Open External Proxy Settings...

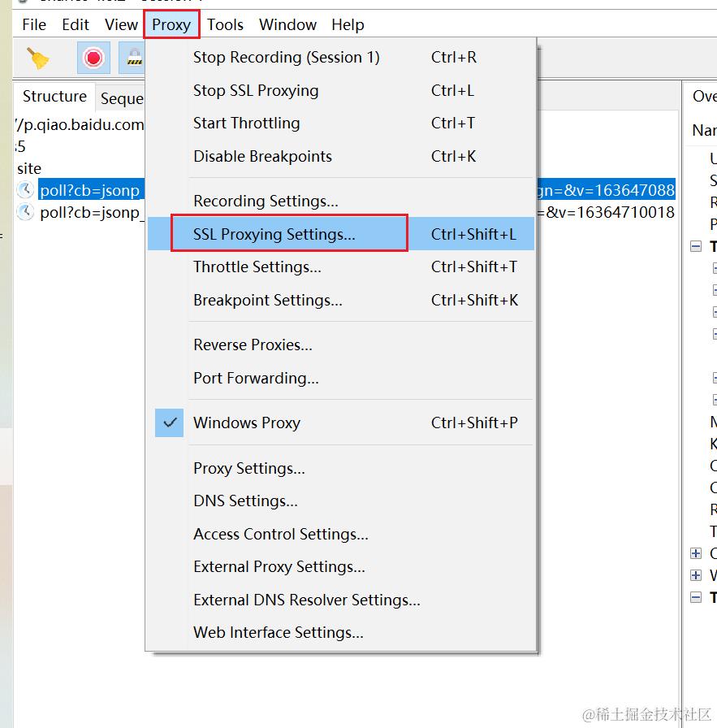point(341,567)
